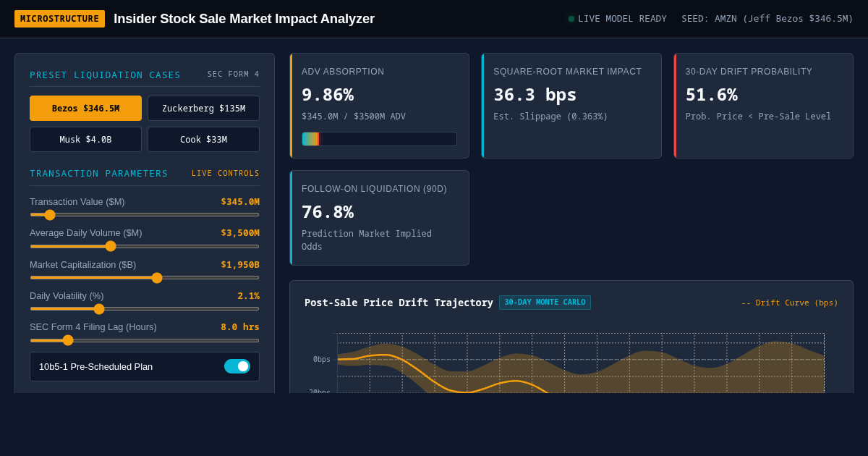Click the 36.3 bps market impact value
Viewport: 868px width, 456px height.
click(x=535, y=95)
